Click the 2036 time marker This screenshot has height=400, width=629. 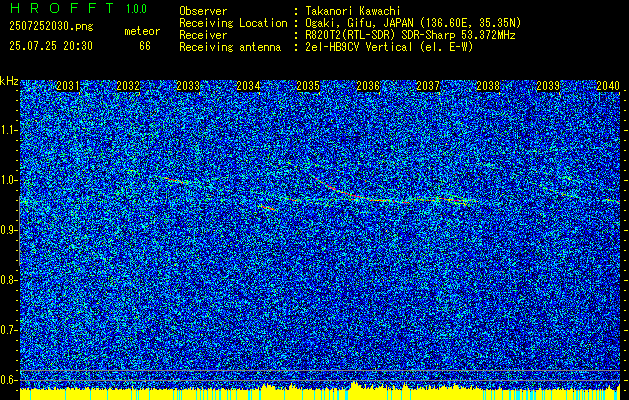coord(368,86)
